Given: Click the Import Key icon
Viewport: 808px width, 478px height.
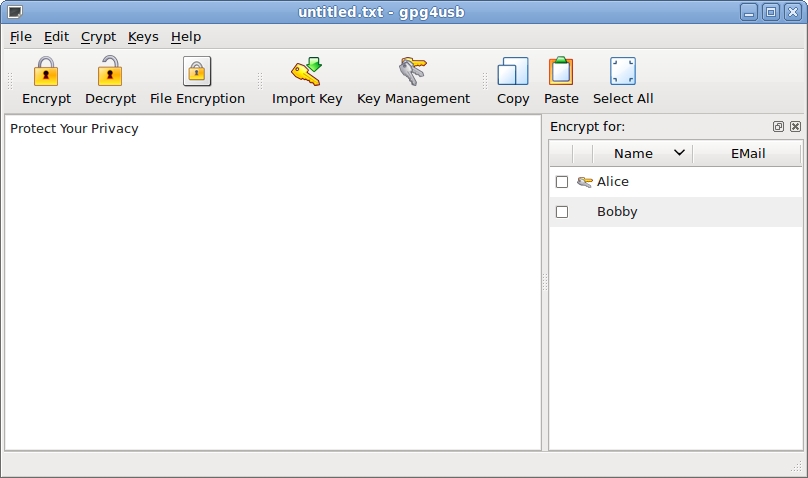Looking at the screenshot, I should pyautogui.click(x=307, y=71).
